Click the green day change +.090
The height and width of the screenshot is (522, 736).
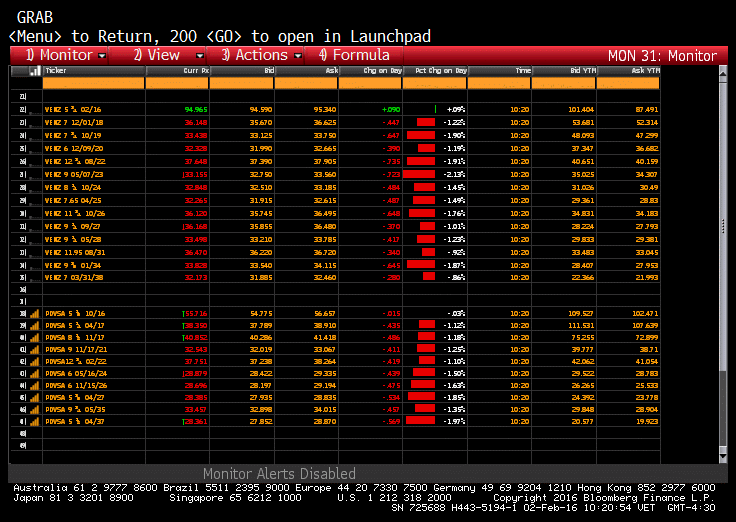click(x=391, y=109)
